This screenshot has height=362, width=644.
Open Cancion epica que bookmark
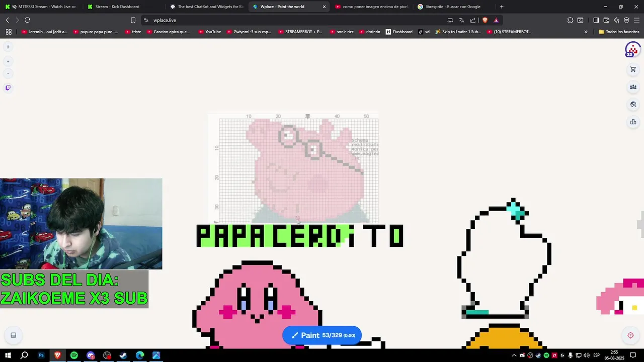tap(168, 32)
